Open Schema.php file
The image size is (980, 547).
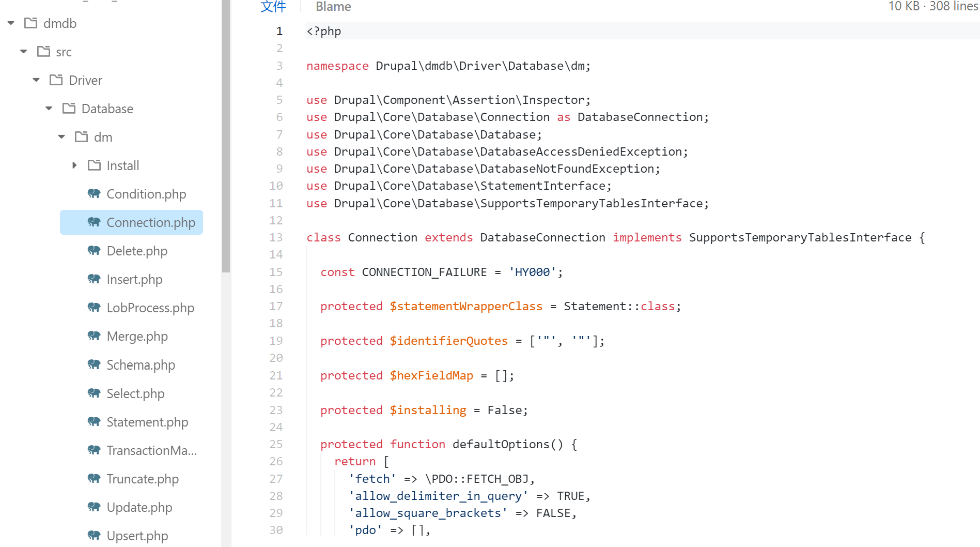point(141,365)
